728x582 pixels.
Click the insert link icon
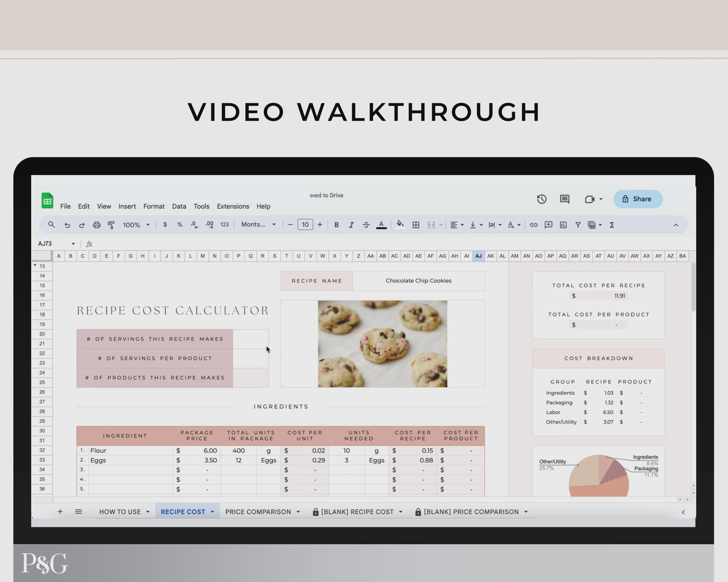[534, 225]
